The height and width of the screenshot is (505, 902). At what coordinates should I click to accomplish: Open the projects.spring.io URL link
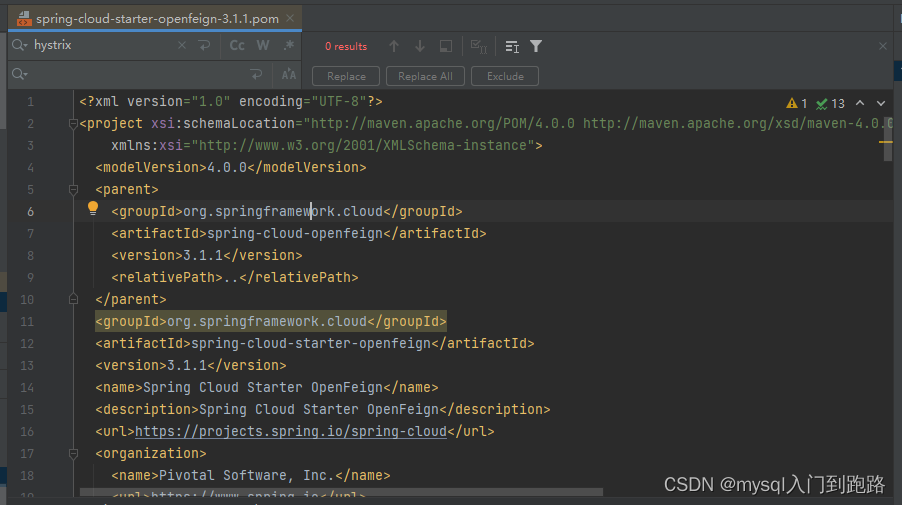[291, 431]
